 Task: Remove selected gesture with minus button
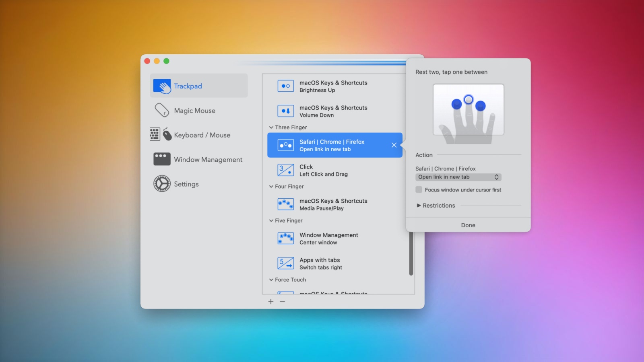pyautogui.click(x=283, y=302)
